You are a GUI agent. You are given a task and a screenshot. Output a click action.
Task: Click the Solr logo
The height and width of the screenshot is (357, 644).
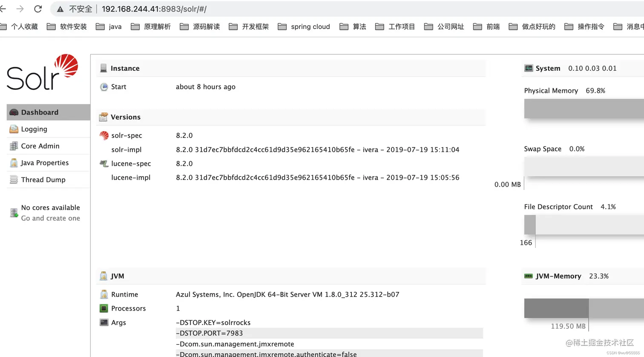(42, 72)
